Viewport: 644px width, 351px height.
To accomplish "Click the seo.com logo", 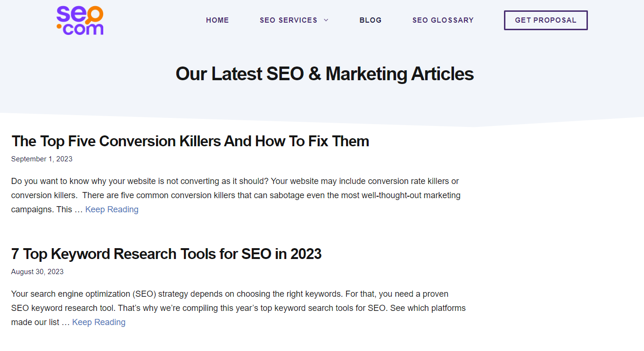I will click(x=80, y=20).
